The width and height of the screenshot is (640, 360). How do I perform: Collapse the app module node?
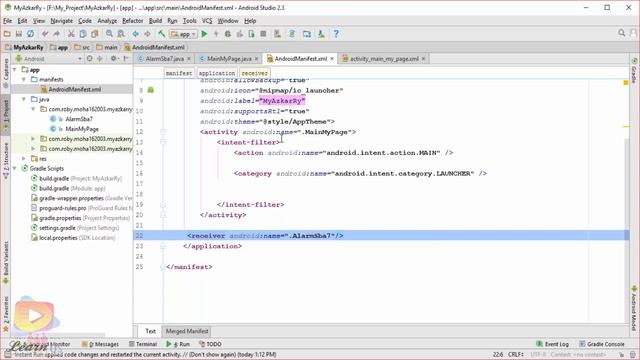click(x=15, y=70)
